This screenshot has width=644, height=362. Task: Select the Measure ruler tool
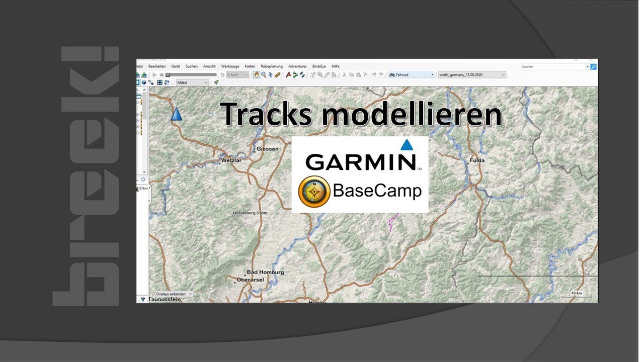click(277, 74)
